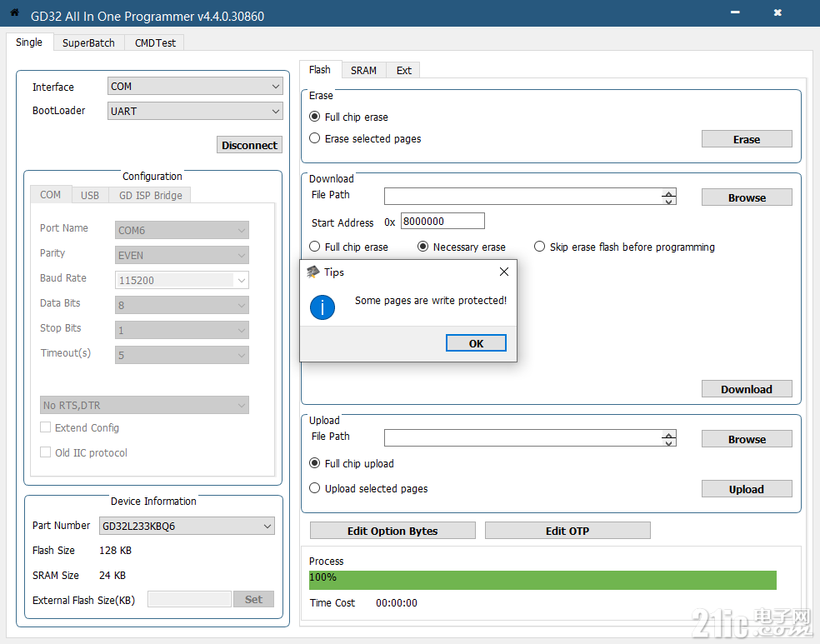The height and width of the screenshot is (644, 820).
Task: Select Necessary erase radio button
Action: pos(422,247)
